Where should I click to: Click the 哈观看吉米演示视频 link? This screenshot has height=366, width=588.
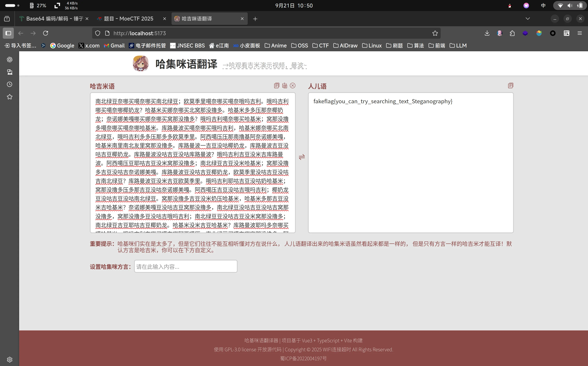pos(264,65)
